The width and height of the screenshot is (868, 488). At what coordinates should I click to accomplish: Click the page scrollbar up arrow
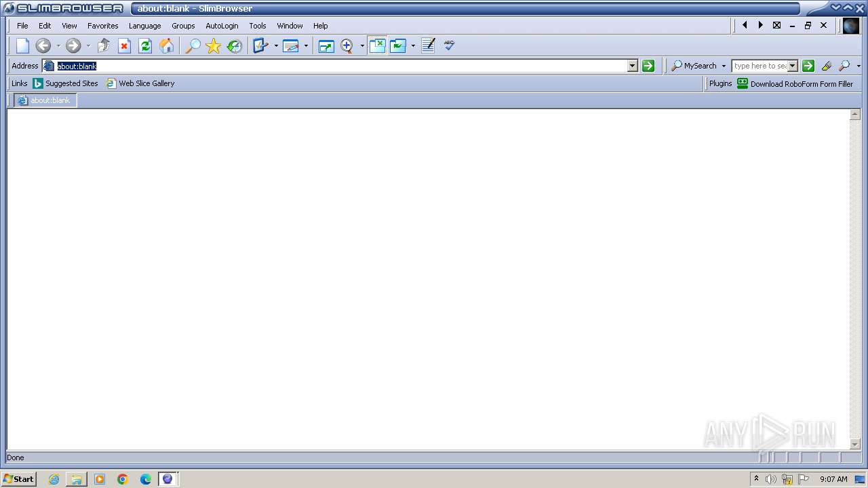coord(855,115)
